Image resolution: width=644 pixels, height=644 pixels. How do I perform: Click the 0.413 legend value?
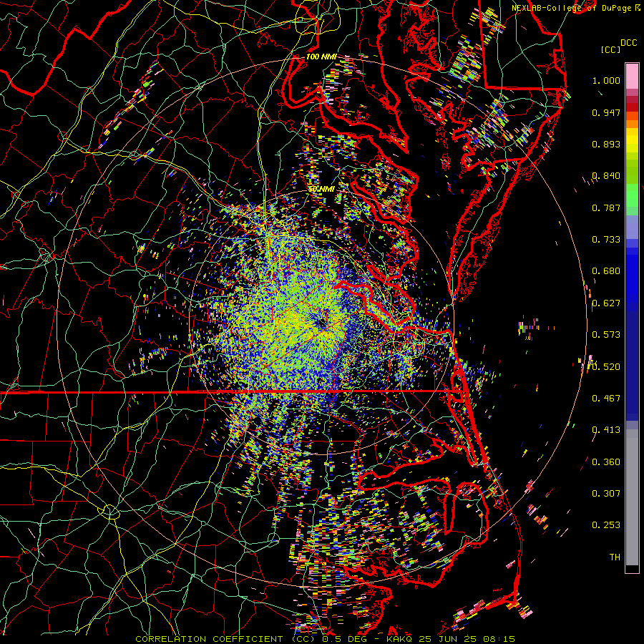[606, 430]
